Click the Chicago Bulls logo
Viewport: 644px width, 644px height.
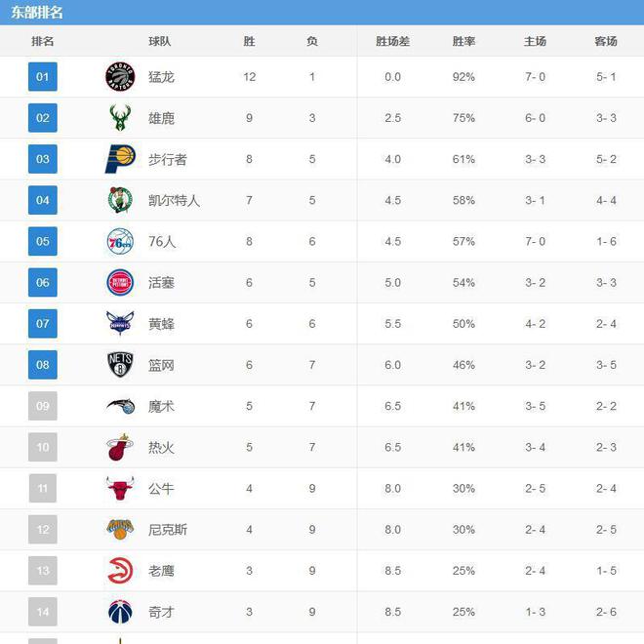point(120,488)
